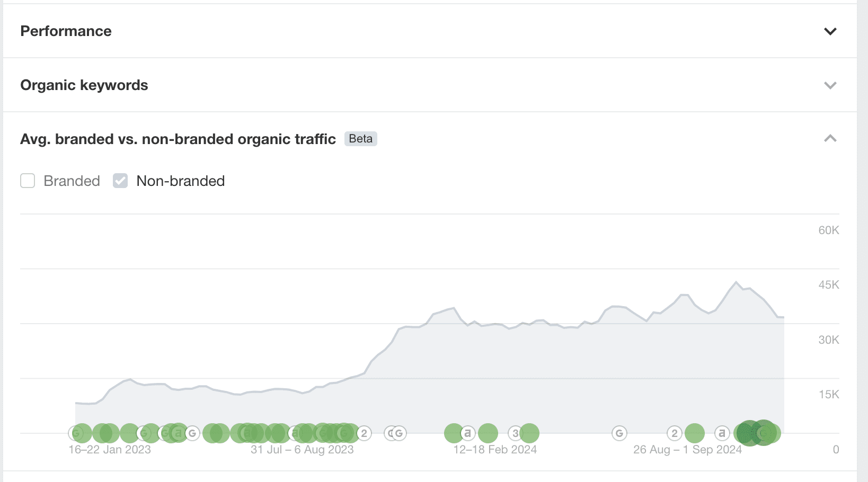
Task: Expand the Performance section chevron
Action: pos(830,31)
